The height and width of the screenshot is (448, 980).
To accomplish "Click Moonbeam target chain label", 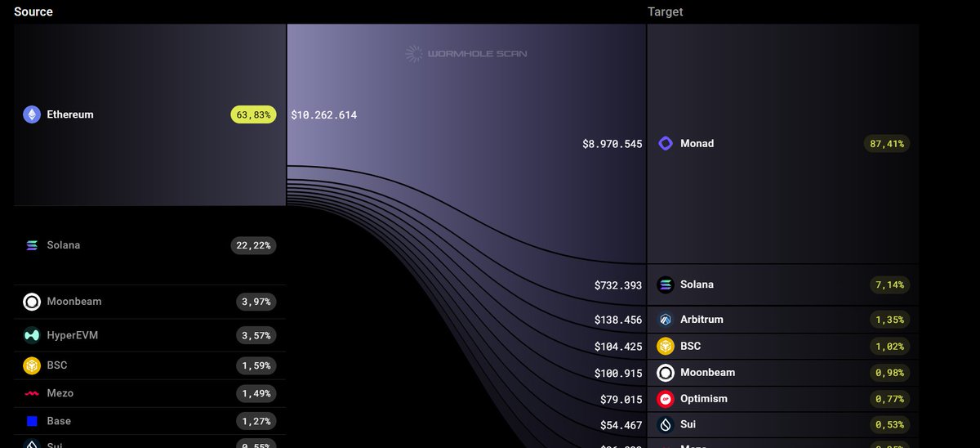I will point(708,373).
